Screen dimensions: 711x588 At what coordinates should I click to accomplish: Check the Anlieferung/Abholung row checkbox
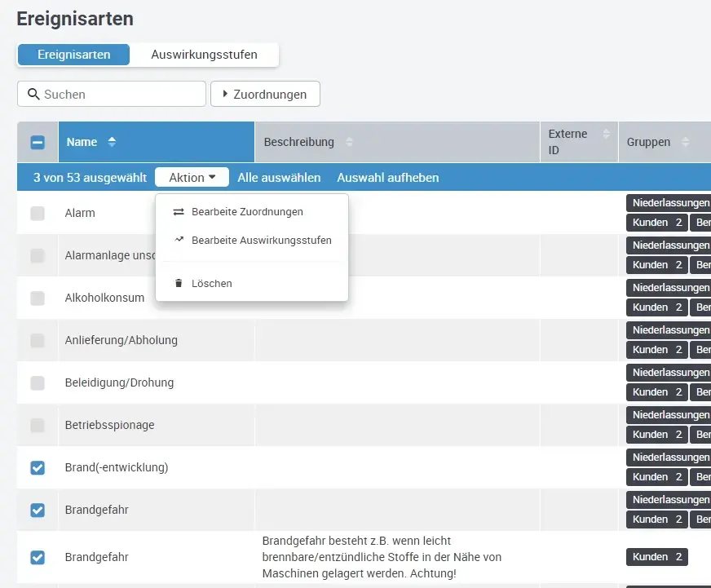tap(38, 341)
